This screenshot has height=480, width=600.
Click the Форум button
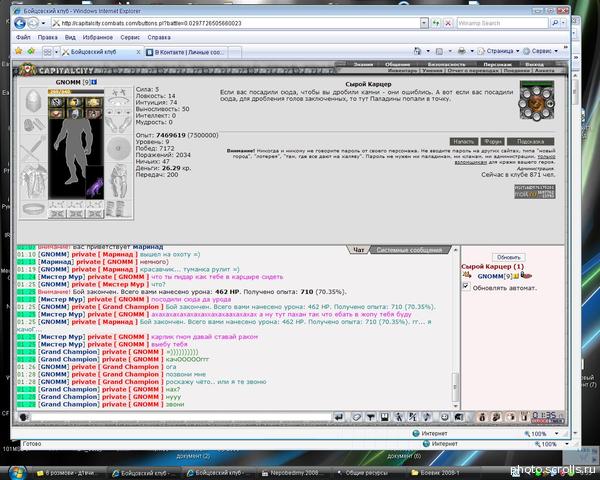pos(492,142)
